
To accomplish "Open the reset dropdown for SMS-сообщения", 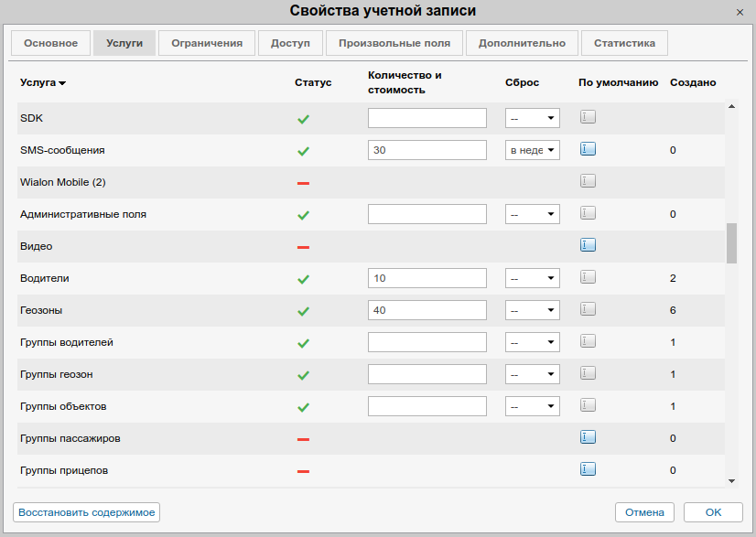I will 533,150.
